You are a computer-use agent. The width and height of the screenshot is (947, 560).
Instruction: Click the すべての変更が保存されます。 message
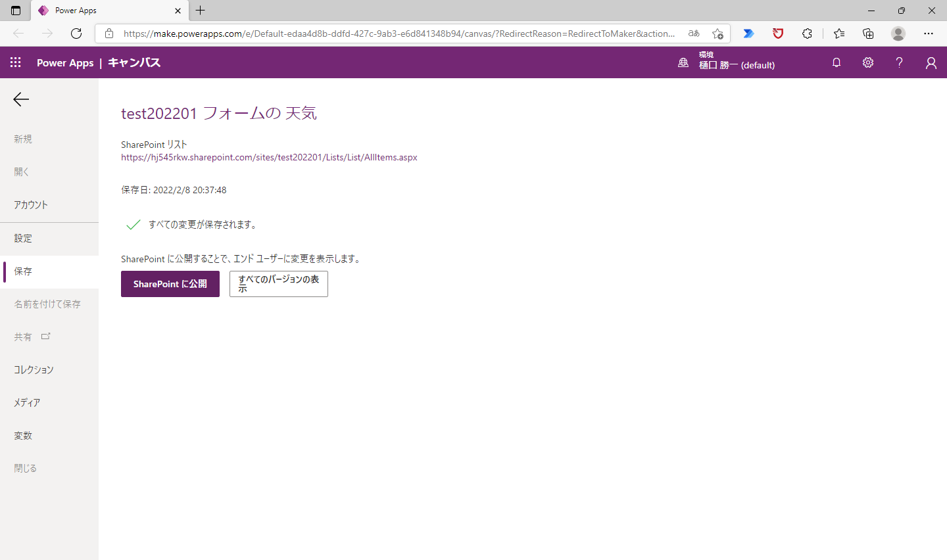[x=203, y=225]
